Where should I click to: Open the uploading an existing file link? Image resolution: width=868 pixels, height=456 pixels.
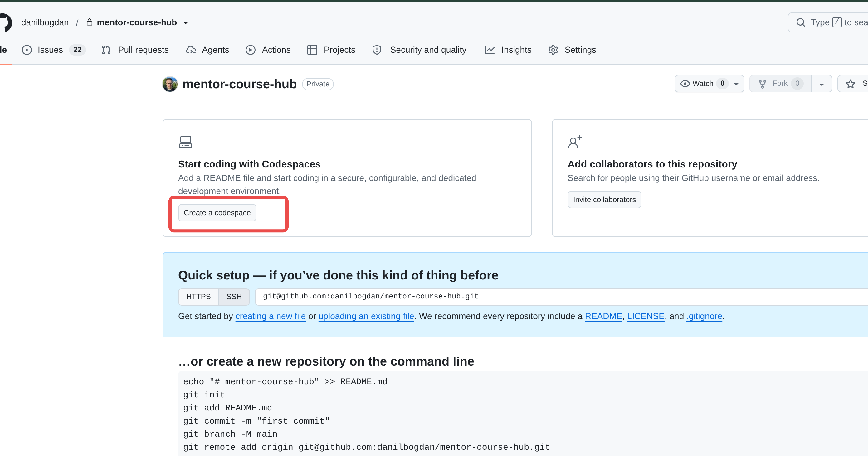(x=366, y=316)
